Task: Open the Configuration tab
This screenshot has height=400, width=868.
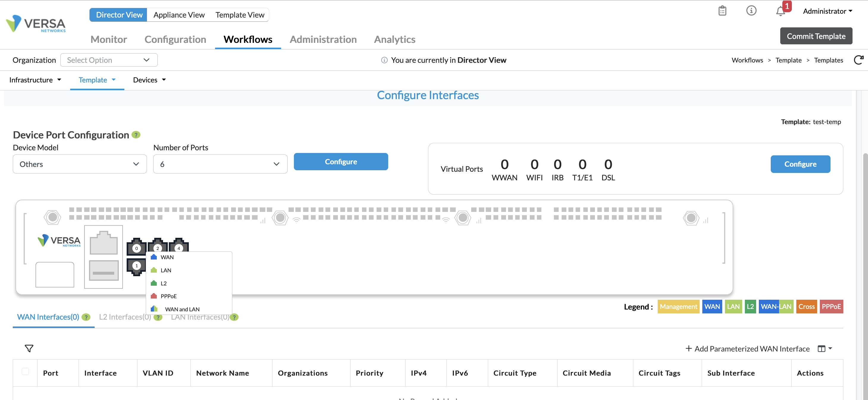Action: [x=175, y=39]
